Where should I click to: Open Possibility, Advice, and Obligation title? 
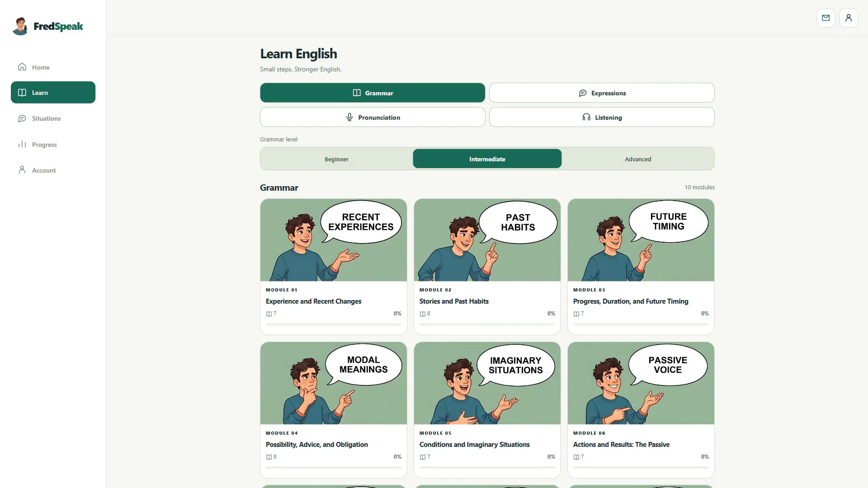click(316, 445)
